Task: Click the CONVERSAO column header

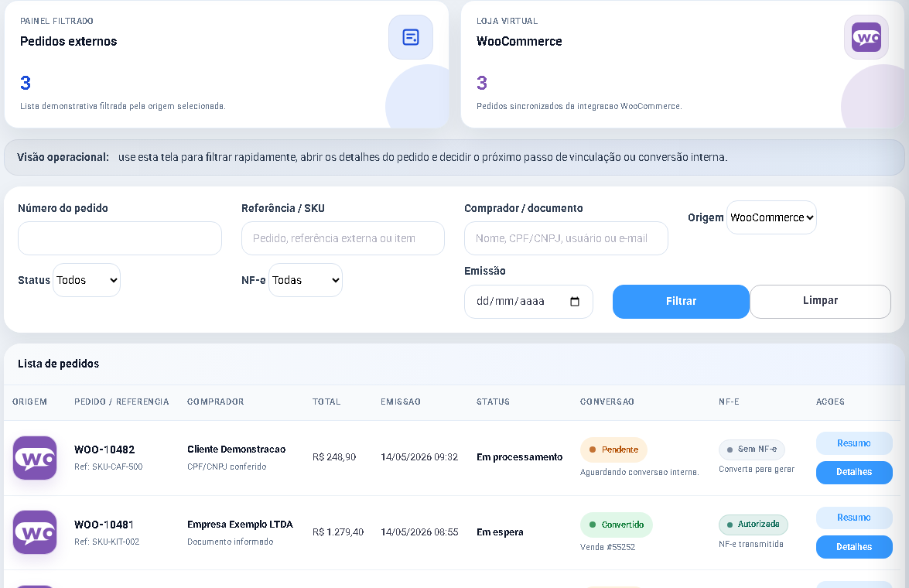Action: 607,402
